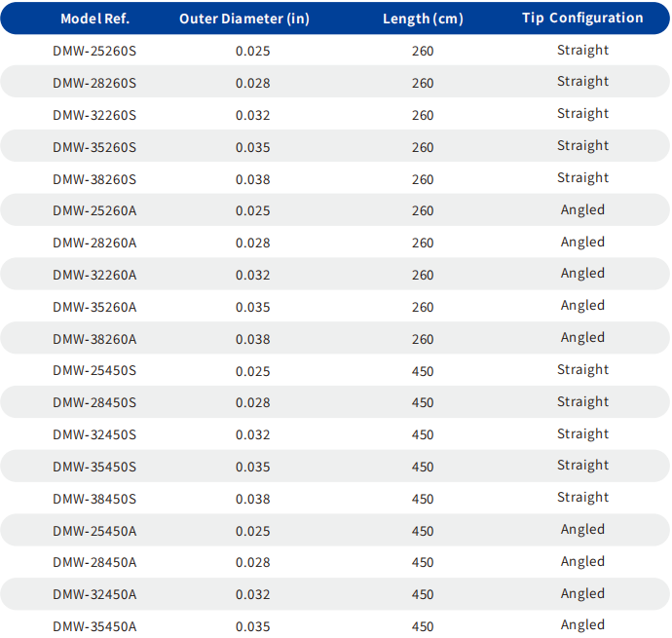Select the Straight tip cell for DMW-32450S
Image resolution: width=672 pixels, height=638 pixels.
click(582, 433)
